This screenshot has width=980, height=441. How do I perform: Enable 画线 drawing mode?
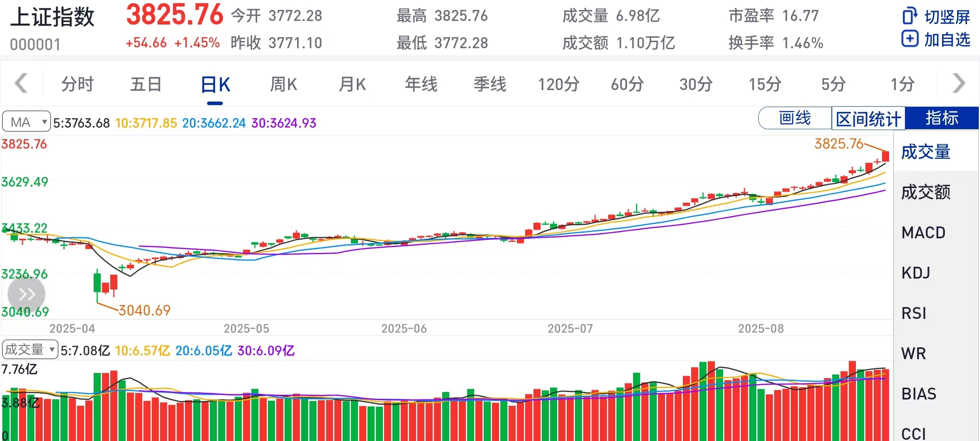coord(795,118)
